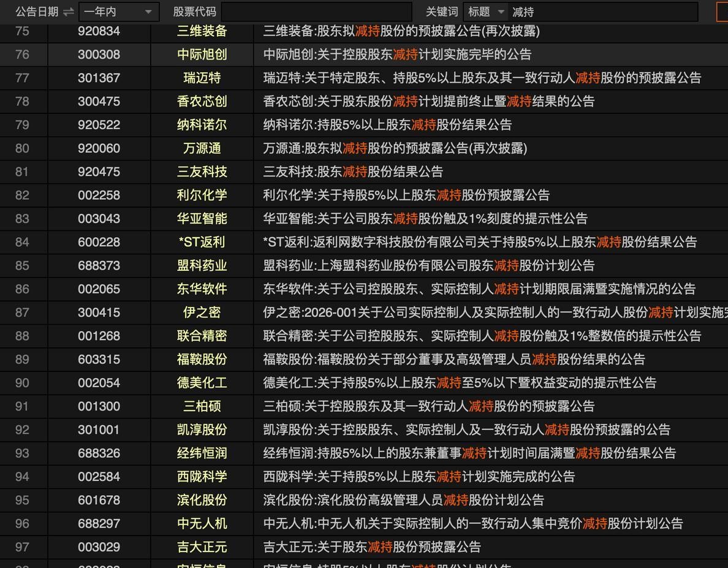Select stock name 利尔化学
Image resolution: width=728 pixels, height=568 pixels.
[x=202, y=195]
